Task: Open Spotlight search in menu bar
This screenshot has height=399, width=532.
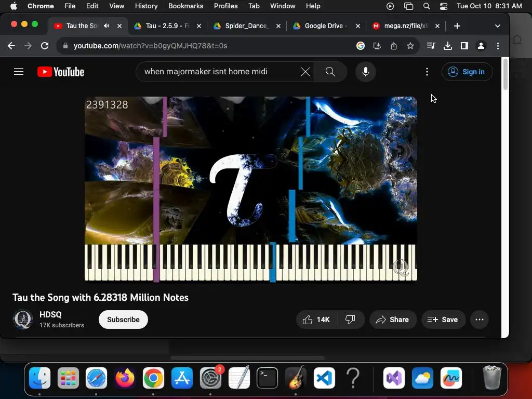Action: 427,6
